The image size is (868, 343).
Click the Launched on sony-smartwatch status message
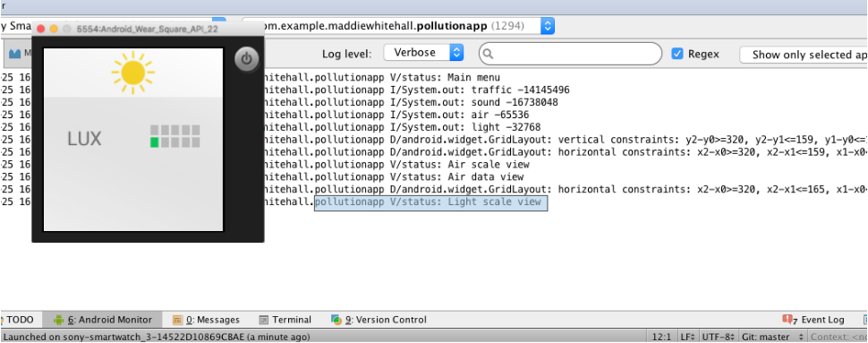coord(156,337)
